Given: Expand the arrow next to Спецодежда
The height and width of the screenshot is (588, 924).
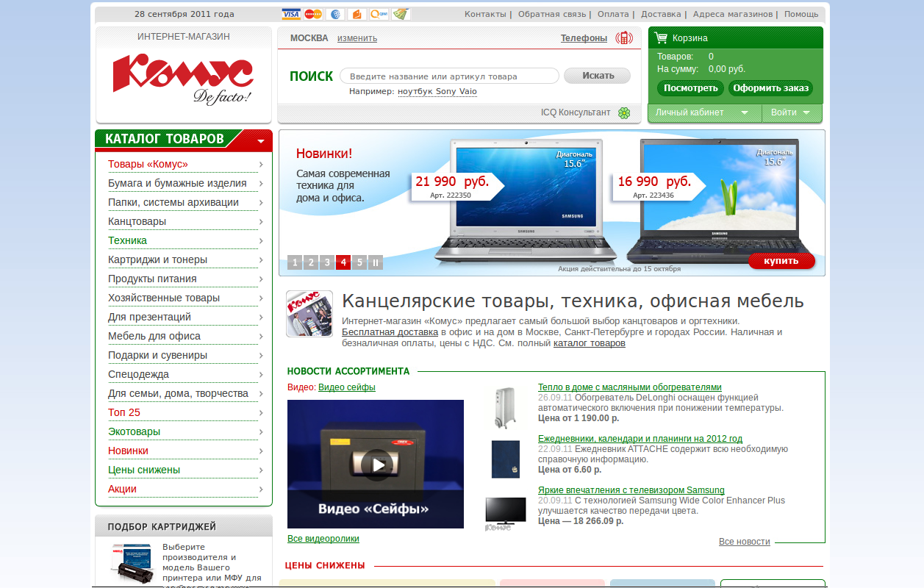Looking at the screenshot, I should pyautogui.click(x=261, y=374).
